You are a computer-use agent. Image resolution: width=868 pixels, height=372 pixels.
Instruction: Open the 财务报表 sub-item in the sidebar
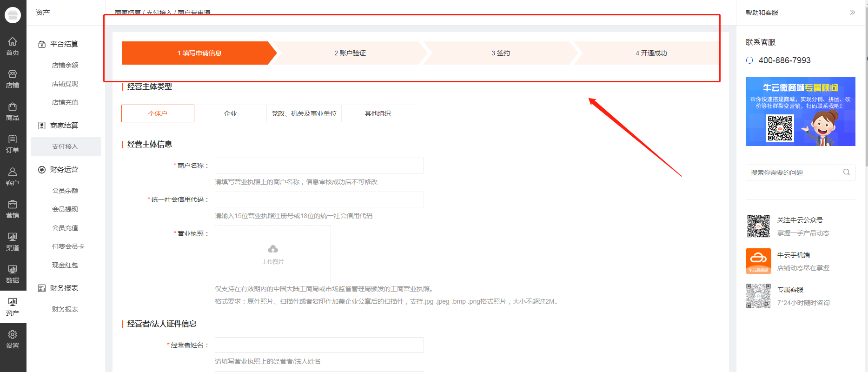click(x=65, y=309)
